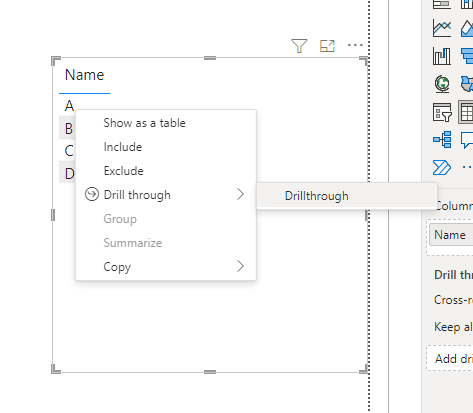Choose Show as a table
473x413 pixels.
166,123
